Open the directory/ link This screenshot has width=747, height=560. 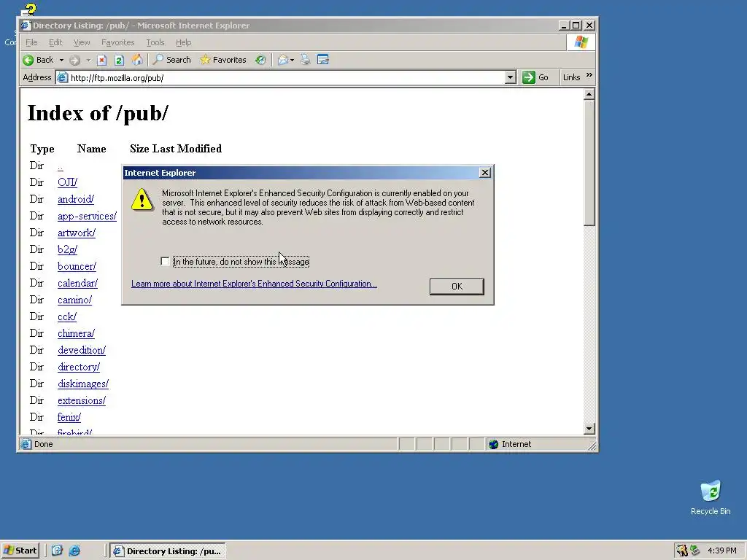point(79,367)
